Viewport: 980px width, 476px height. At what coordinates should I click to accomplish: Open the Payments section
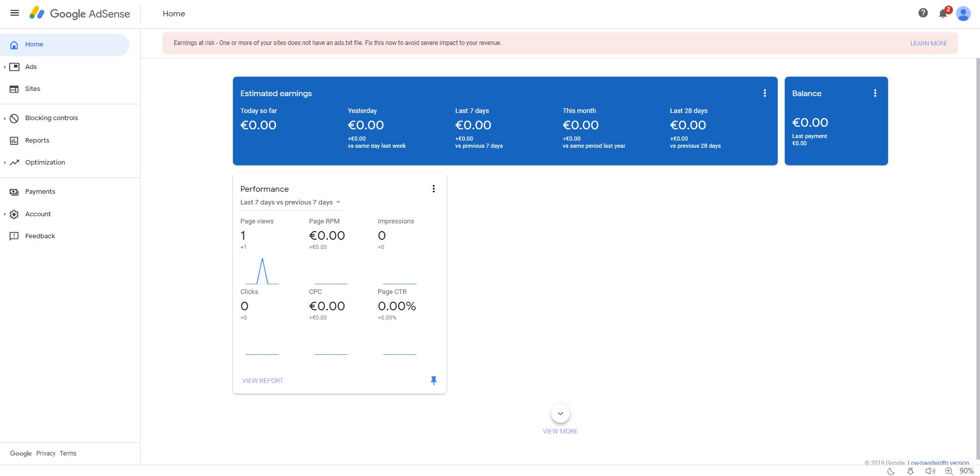pyautogui.click(x=40, y=192)
